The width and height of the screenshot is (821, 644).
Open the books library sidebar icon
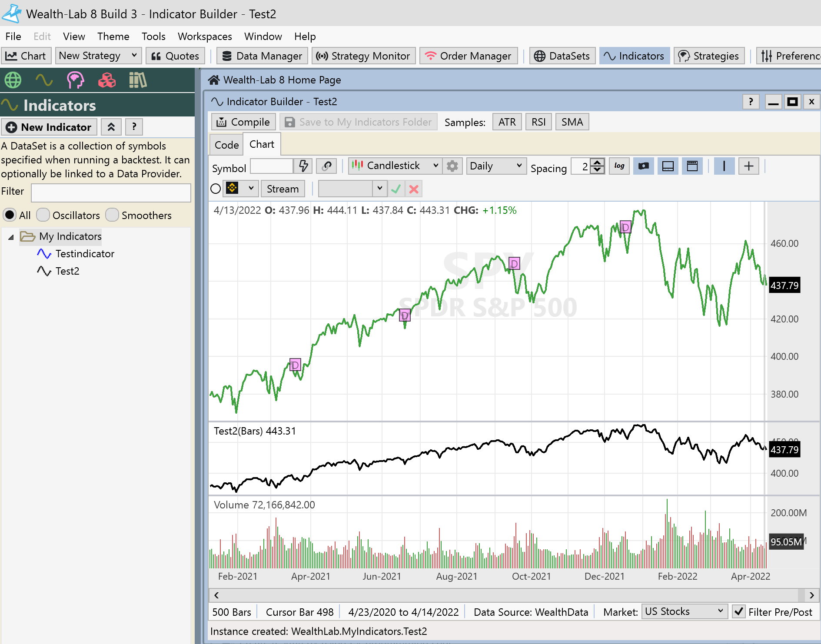tap(138, 80)
